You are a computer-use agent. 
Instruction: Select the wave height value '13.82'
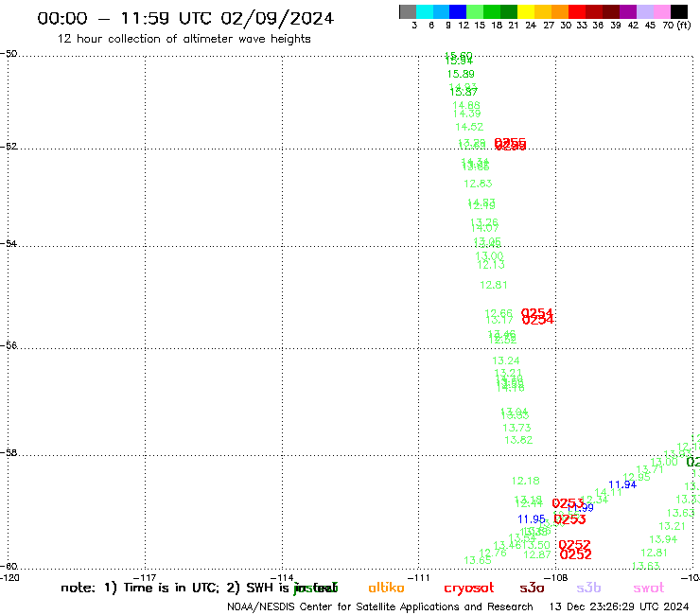[518, 440]
